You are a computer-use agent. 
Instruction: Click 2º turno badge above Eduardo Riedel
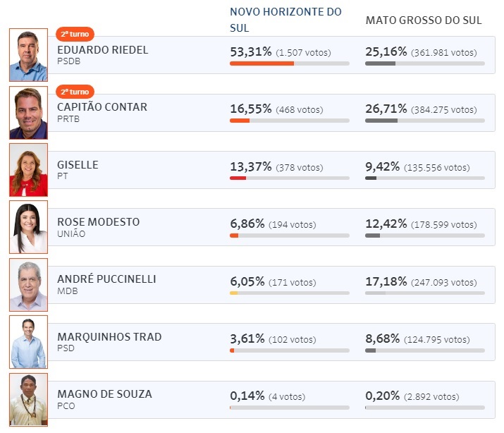click(75, 35)
